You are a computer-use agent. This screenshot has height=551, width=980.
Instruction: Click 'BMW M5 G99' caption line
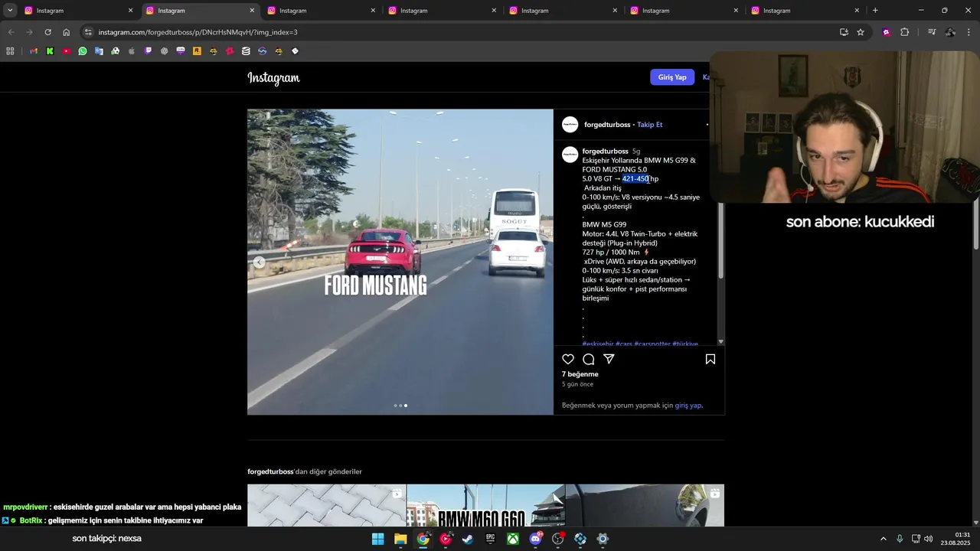point(604,225)
